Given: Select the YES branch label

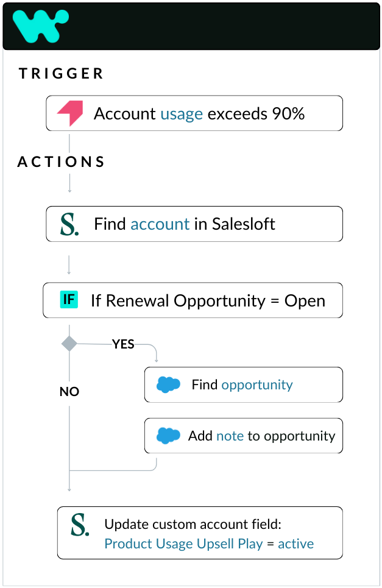Looking at the screenshot, I should tap(123, 344).
